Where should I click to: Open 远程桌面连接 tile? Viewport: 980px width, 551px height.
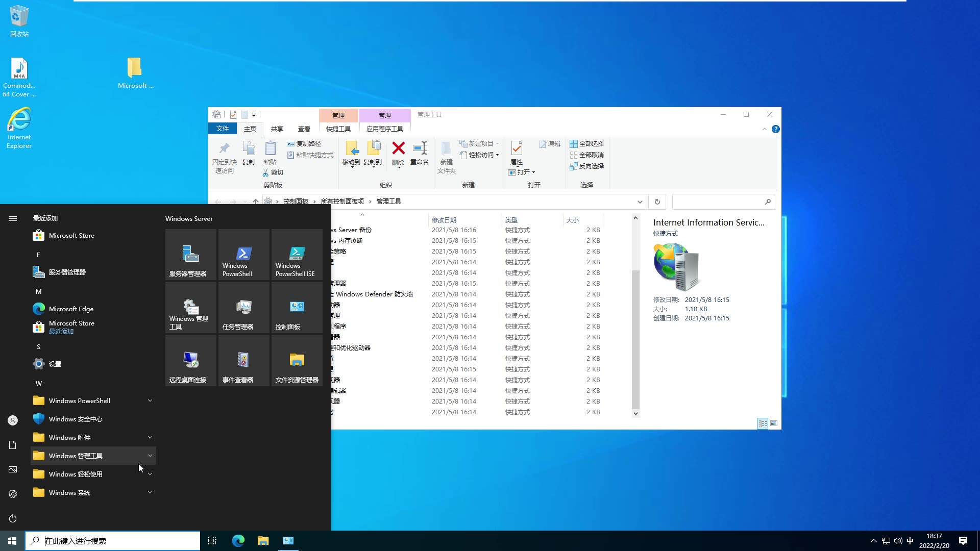click(190, 360)
